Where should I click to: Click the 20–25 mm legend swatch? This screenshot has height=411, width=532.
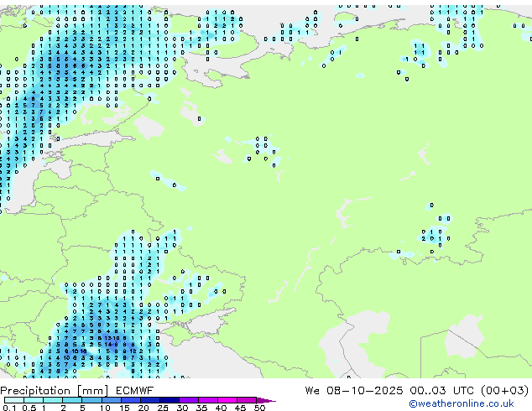[x=149, y=400]
